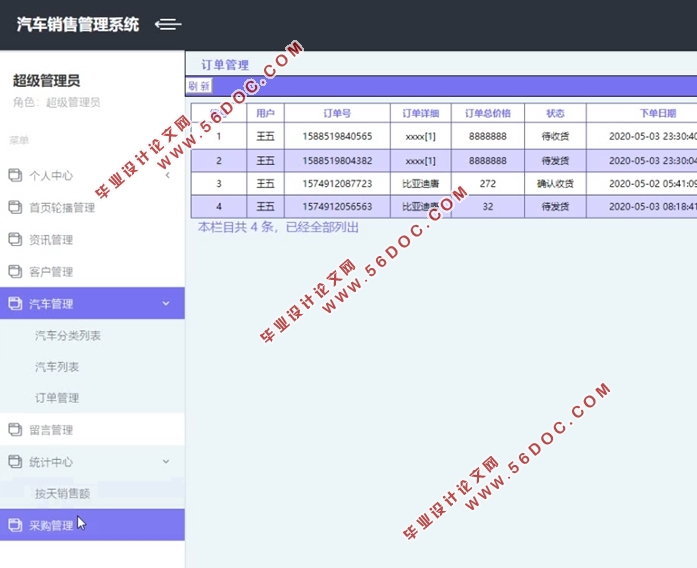Select 订单管理 submenu entry
This screenshot has width=697, height=568.
point(57,398)
